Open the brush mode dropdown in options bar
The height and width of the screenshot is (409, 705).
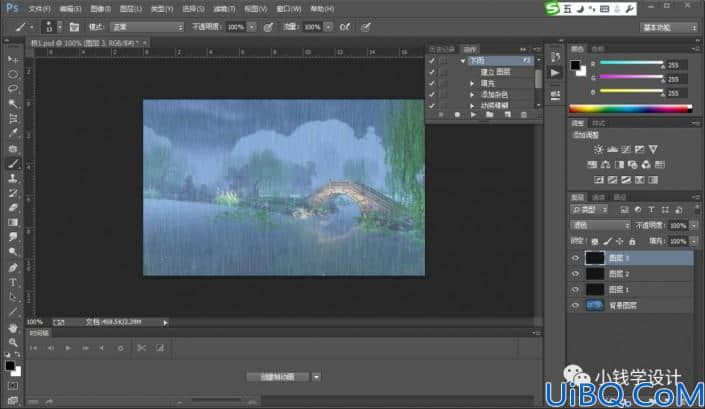coord(147,27)
